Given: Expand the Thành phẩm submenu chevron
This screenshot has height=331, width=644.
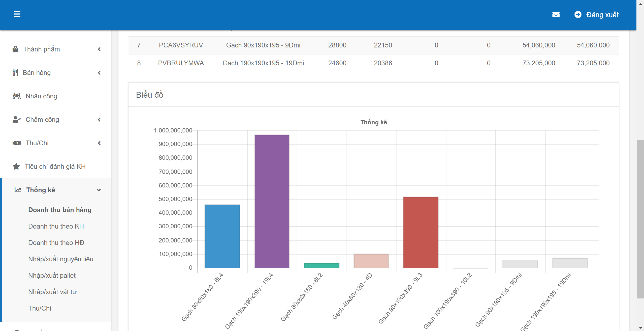Looking at the screenshot, I should tap(99, 49).
